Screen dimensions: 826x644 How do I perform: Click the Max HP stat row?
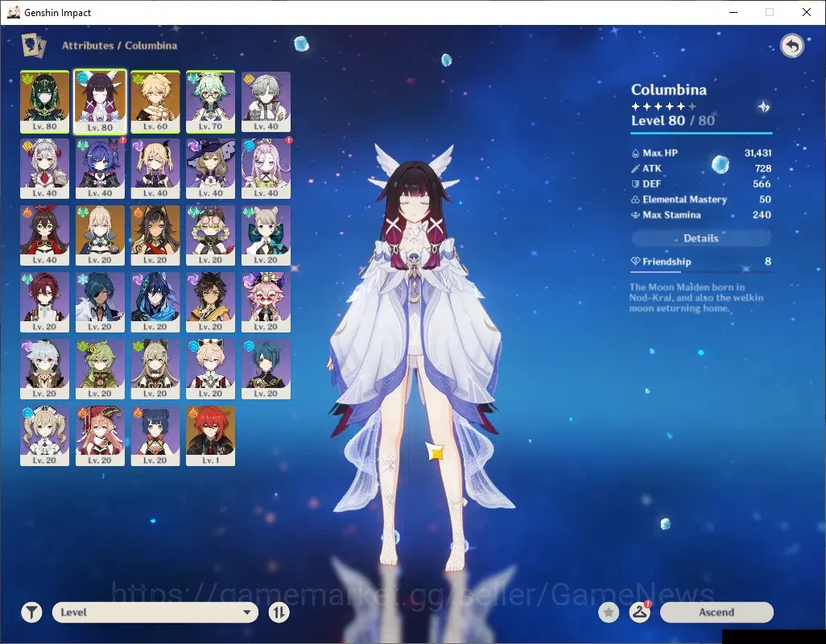(x=701, y=153)
